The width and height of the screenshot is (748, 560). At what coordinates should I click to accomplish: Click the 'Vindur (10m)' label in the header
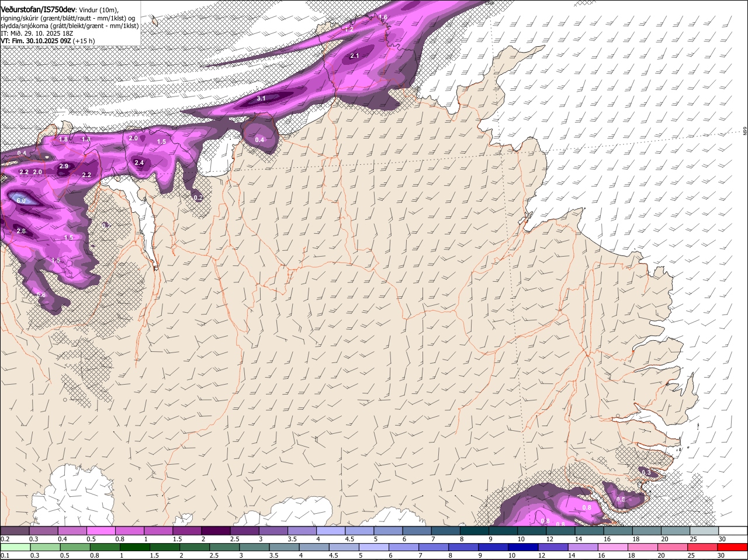(x=98, y=10)
